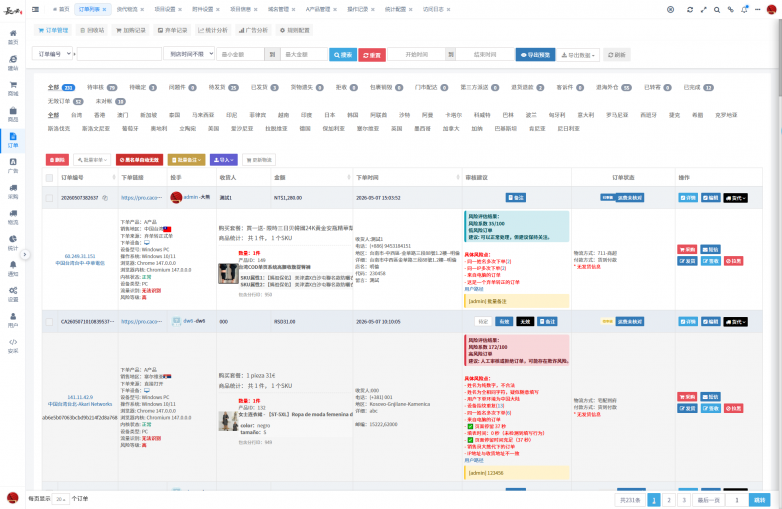
Task: Tick checkbox for order 2026050738​2637
Action: (49, 198)
